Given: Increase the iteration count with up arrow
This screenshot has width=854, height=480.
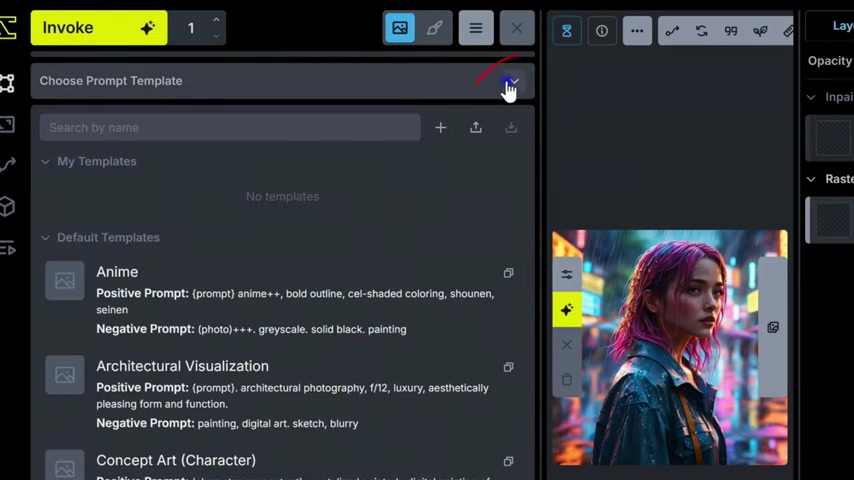Looking at the screenshot, I should [216, 20].
